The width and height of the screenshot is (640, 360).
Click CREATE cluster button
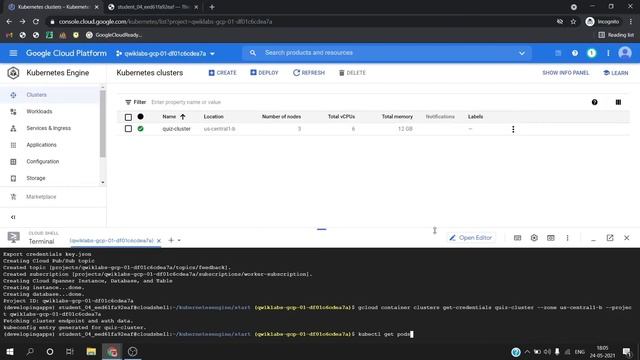(222, 73)
